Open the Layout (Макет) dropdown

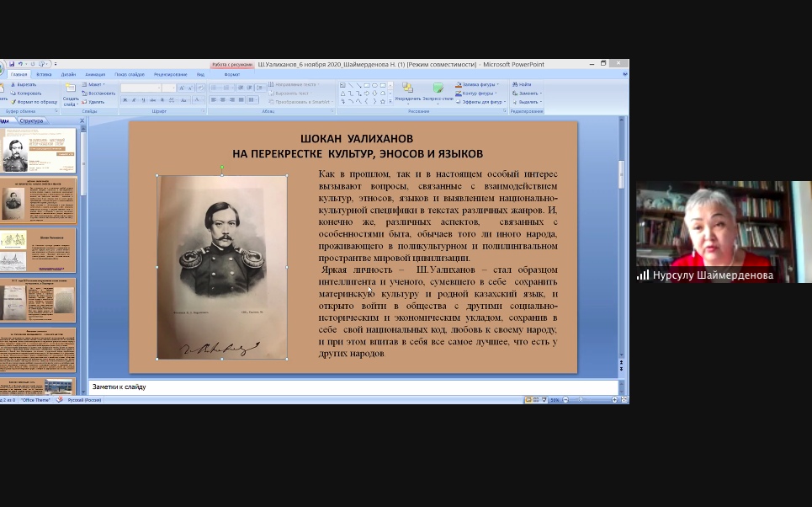click(95, 84)
